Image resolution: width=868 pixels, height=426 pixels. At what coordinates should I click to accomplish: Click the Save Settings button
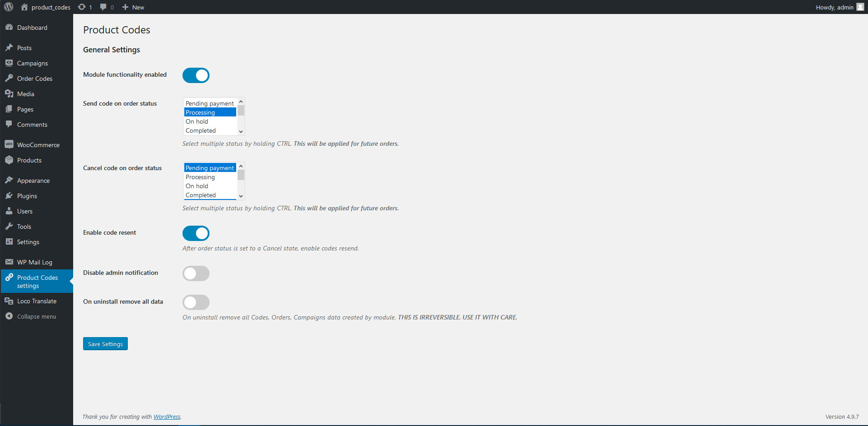tap(105, 344)
